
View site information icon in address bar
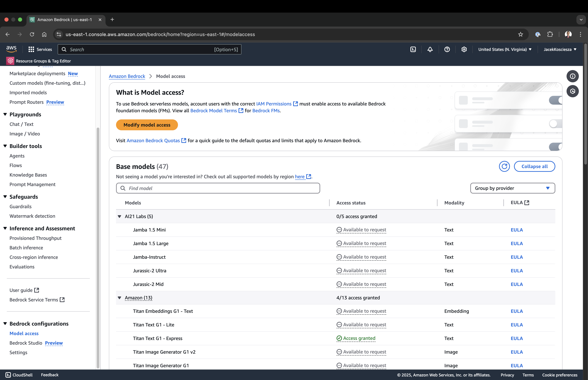[x=59, y=34]
